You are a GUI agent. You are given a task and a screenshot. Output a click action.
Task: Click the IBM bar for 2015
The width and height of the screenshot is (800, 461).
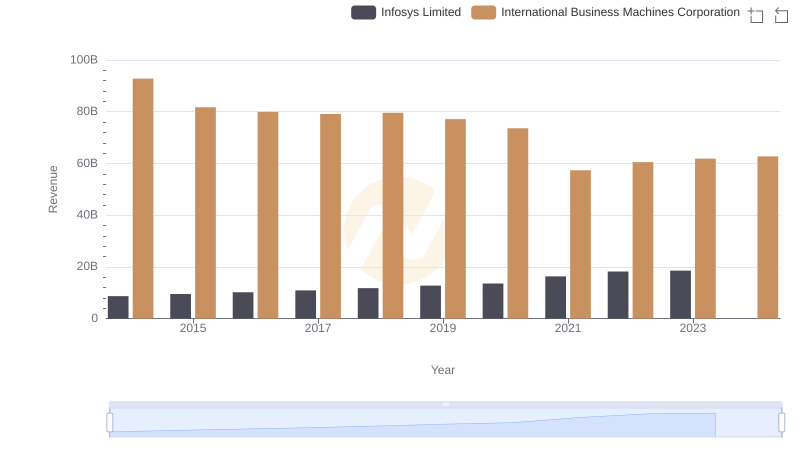[x=206, y=213]
